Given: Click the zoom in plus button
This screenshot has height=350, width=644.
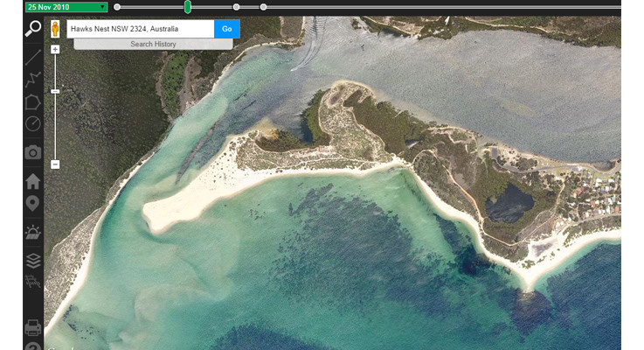Looking at the screenshot, I should tap(55, 50).
